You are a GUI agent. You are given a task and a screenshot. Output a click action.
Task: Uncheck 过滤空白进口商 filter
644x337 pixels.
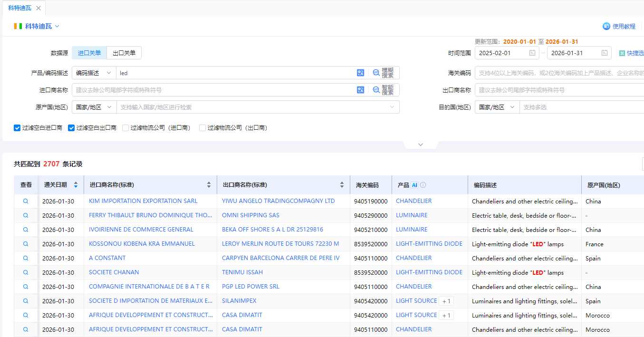click(x=17, y=127)
